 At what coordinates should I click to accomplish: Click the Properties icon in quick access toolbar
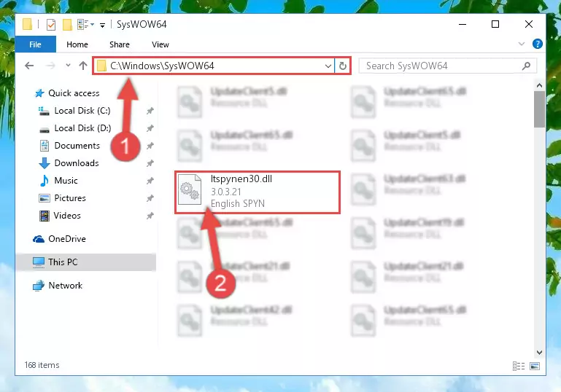pyautogui.click(x=51, y=25)
